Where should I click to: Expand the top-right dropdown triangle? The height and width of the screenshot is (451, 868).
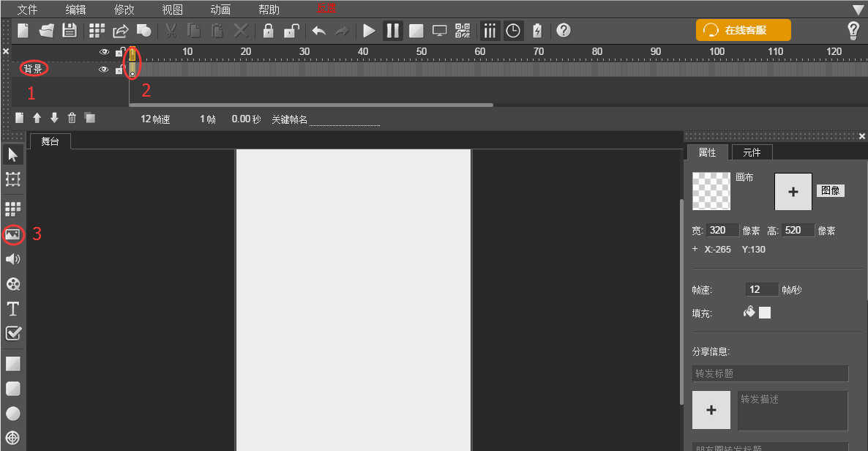coord(858,10)
